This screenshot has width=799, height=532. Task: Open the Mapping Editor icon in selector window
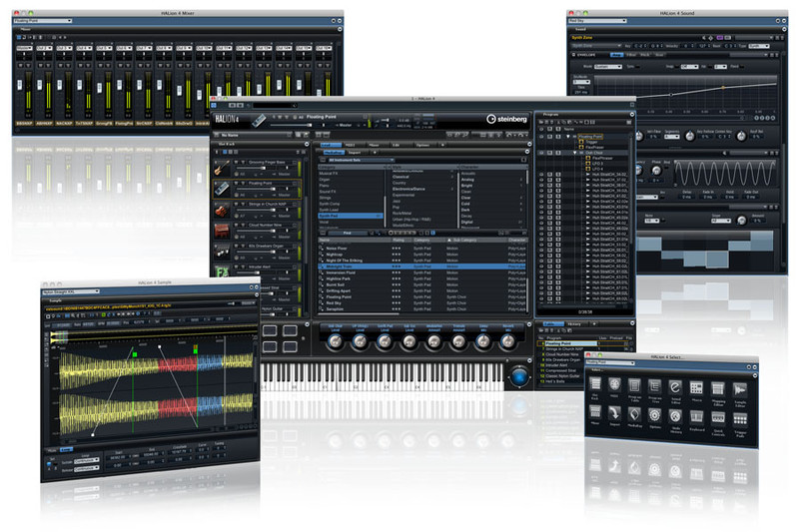click(x=718, y=388)
